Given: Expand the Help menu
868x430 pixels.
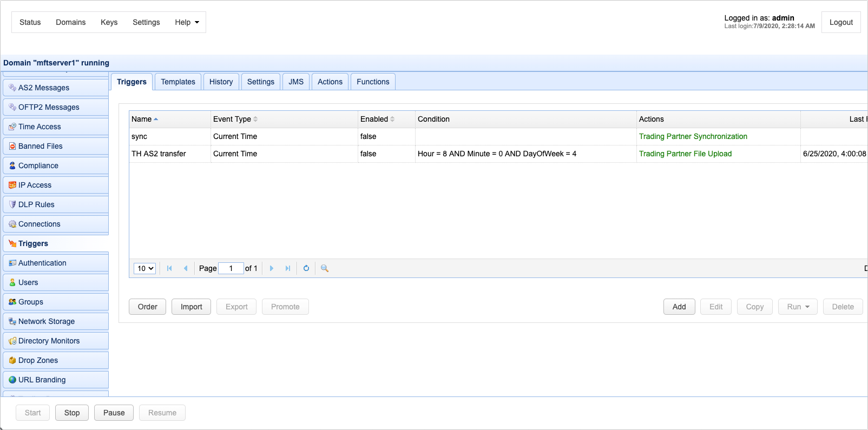Looking at the screenshot, I should tap(187, 22).
